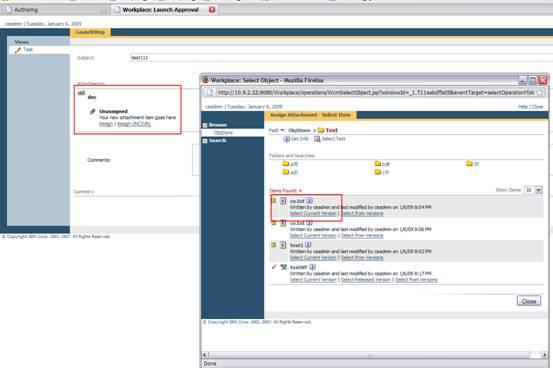Select the Workplace: Launch Approval tab
The height and width of the screenshot is (368, 553).
(x=160, y=10)
